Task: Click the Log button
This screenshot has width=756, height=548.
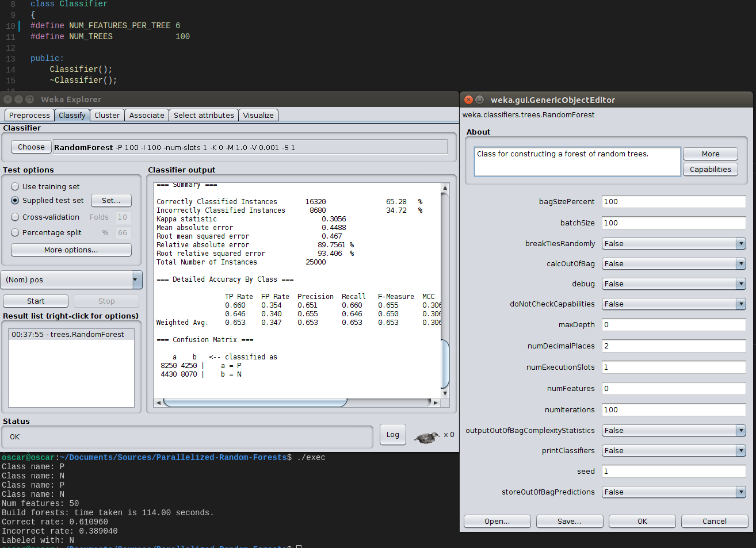Action: click(393, 435)
